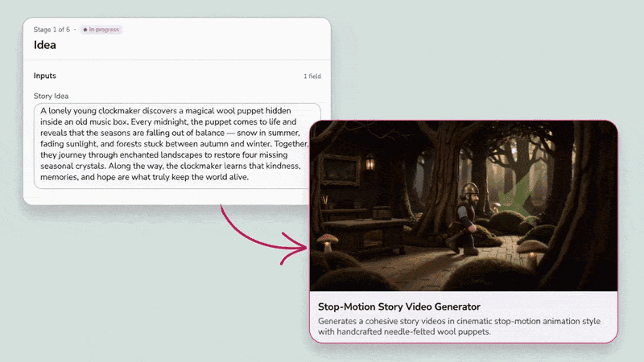The height and width of the screenshot is (362, 644).
Task: Select the Idea stage heading
Action: pyautogui.click(x=45, y=45)
